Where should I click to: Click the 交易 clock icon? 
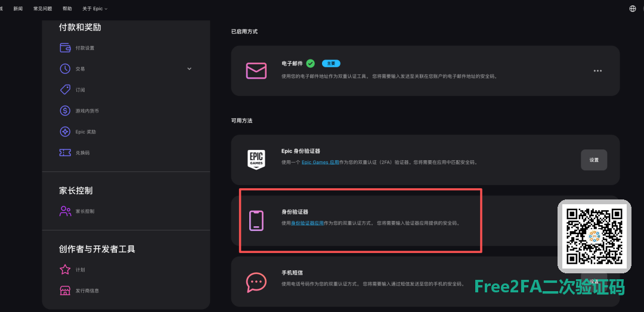(66, 69)
